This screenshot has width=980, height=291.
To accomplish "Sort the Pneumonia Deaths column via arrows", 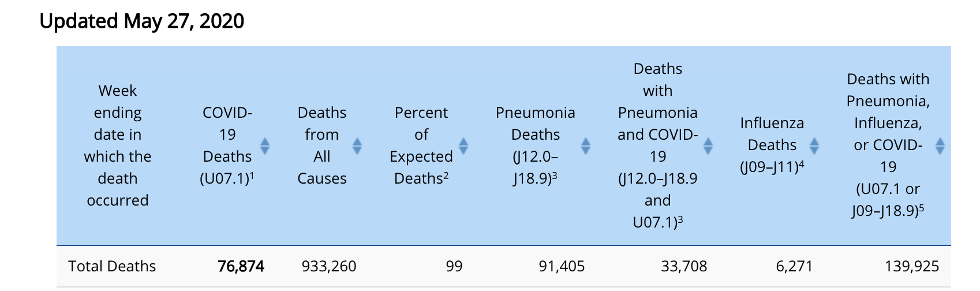I will point(585,145).
